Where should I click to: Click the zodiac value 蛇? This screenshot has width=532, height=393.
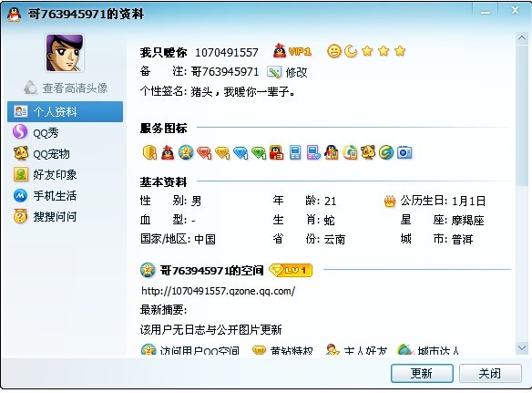pyautogui.click(x=329, y=220)
